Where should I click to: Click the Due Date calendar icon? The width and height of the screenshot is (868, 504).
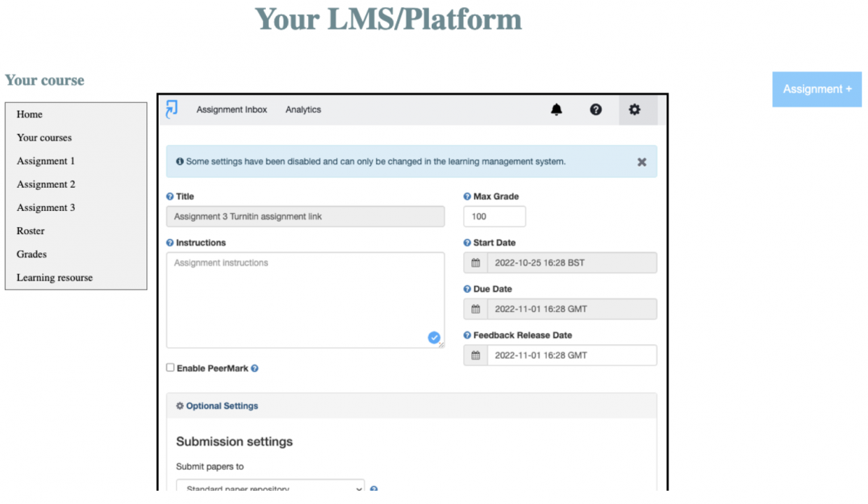(476, 309)
